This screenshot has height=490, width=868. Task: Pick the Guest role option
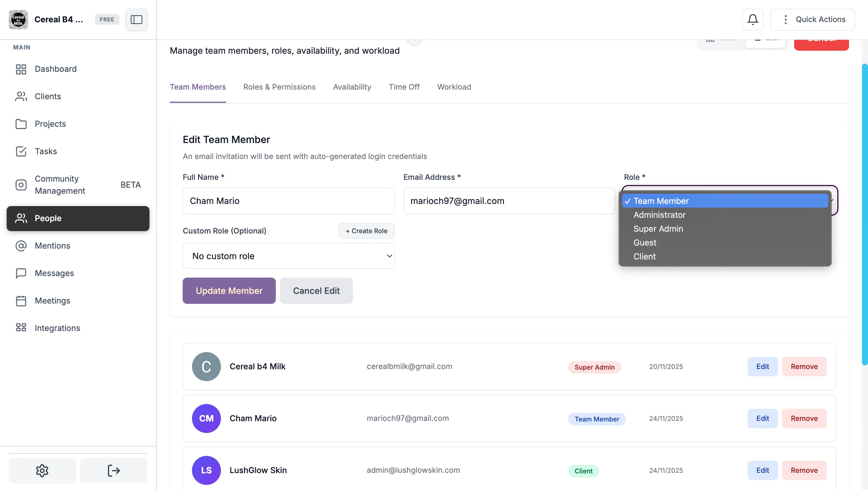coord(645,243)
